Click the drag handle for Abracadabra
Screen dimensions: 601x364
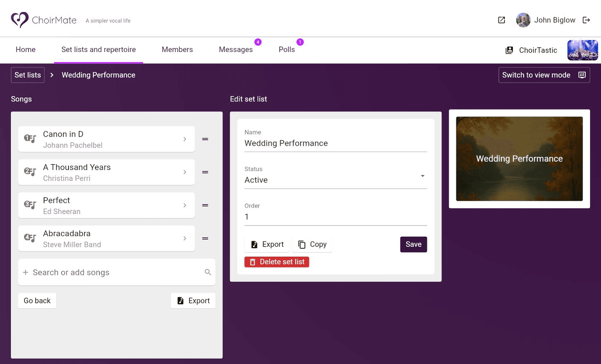tap(205, 238)
